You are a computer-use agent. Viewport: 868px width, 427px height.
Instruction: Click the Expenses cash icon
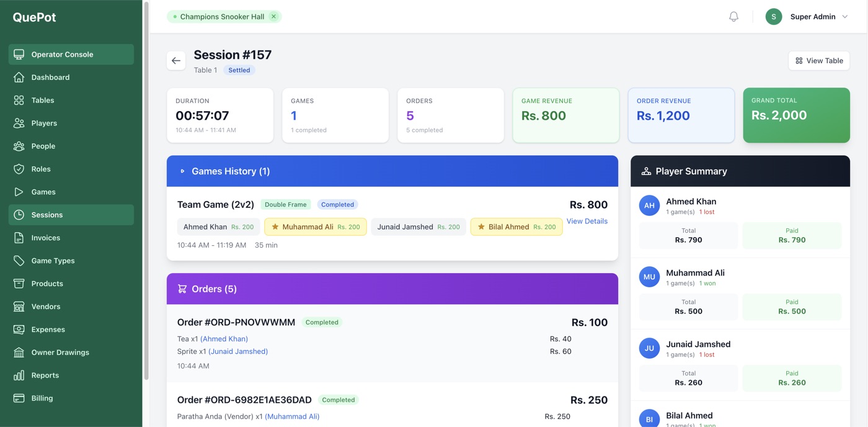[19, 330]
